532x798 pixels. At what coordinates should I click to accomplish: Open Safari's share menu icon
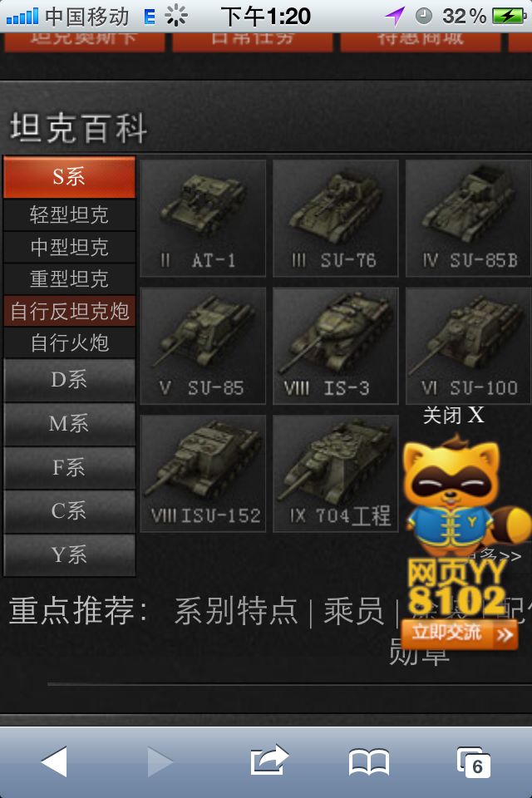point(269,761)
